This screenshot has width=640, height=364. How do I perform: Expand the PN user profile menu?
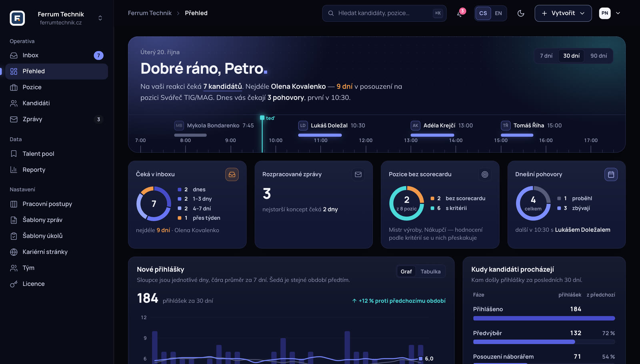pos(610,13)
